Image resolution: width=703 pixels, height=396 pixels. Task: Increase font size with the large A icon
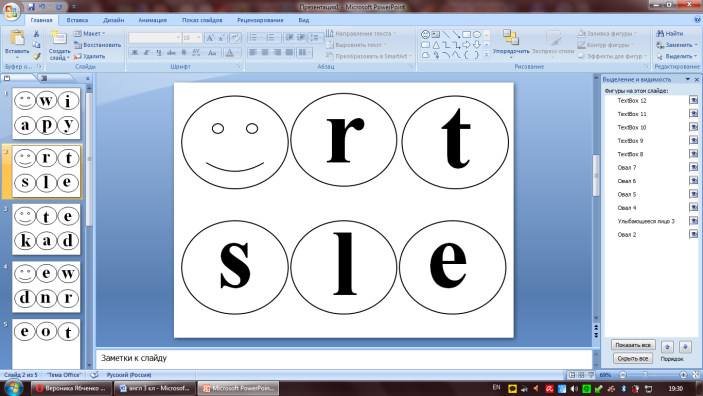click(x=210, y=38)
